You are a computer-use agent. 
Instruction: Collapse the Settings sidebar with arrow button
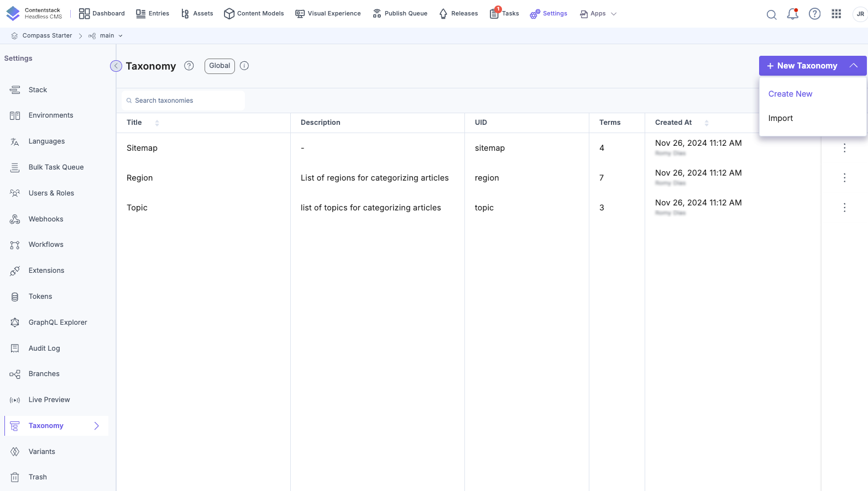pos(116,66)
